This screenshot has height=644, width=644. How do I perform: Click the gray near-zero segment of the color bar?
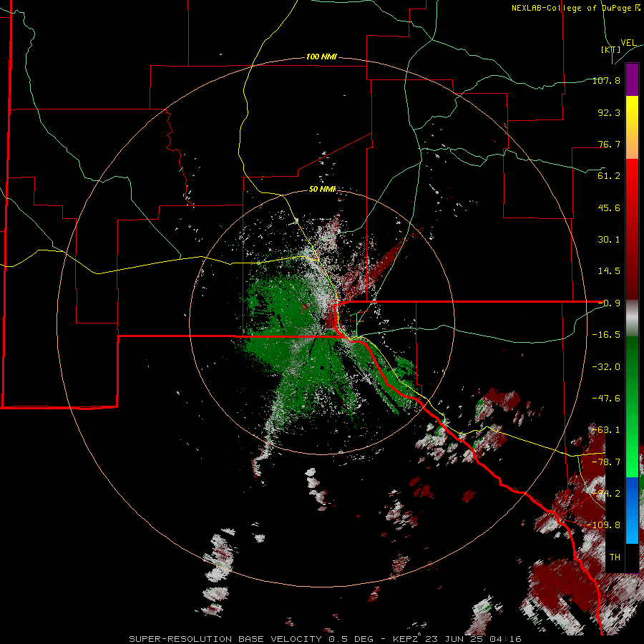pyautogui.click(x=632, y=318)
